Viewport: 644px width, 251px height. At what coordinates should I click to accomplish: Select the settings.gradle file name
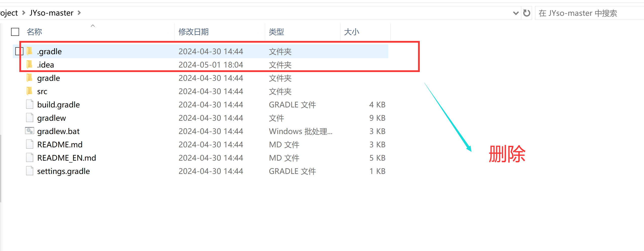pos(64,171)
